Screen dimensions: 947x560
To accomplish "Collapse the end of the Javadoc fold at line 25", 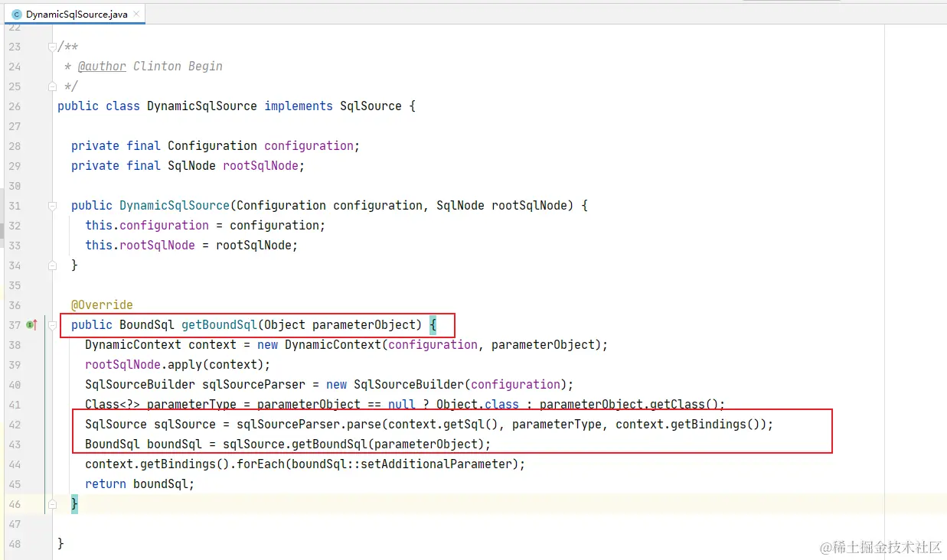I will coord(52,86).
